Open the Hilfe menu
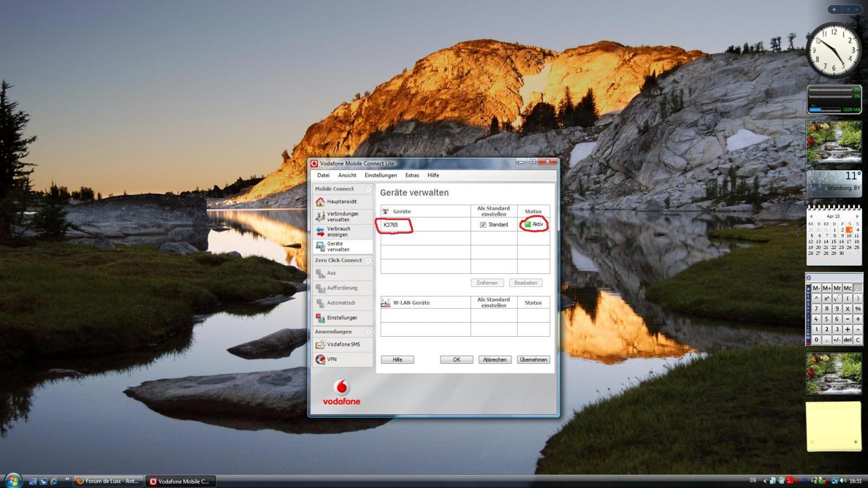 point(433,175)
